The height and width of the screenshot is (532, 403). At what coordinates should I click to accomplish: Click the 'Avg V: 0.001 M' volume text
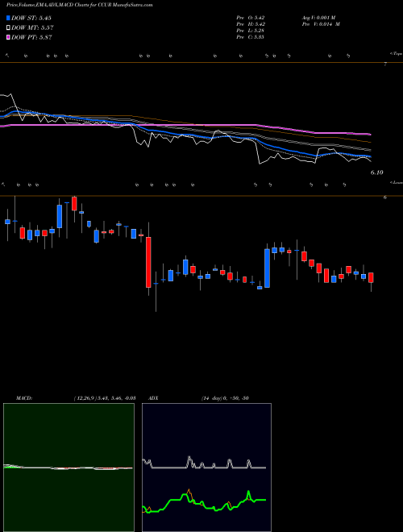pyautogui.click(x=318, y=18)
